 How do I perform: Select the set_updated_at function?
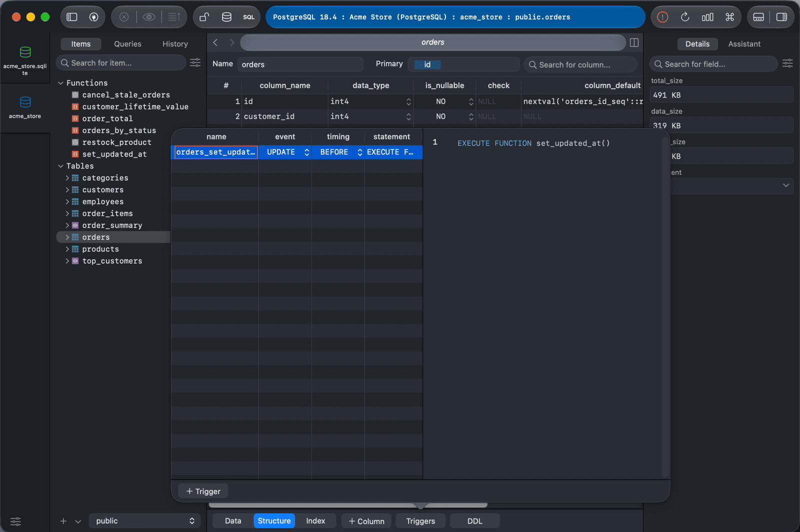click(114, 154)
